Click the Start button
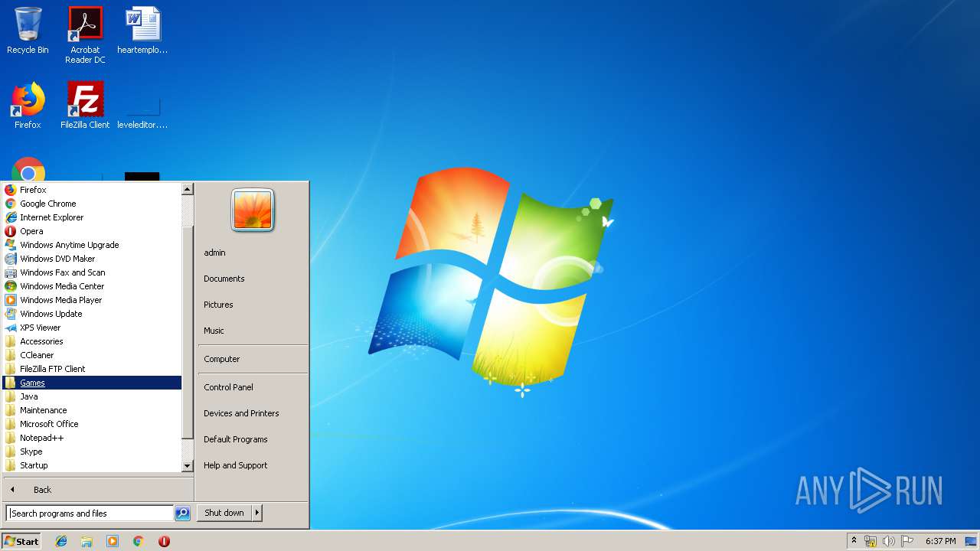The height and width of the screenshot is (551, 980). click(x=21, y=541)
